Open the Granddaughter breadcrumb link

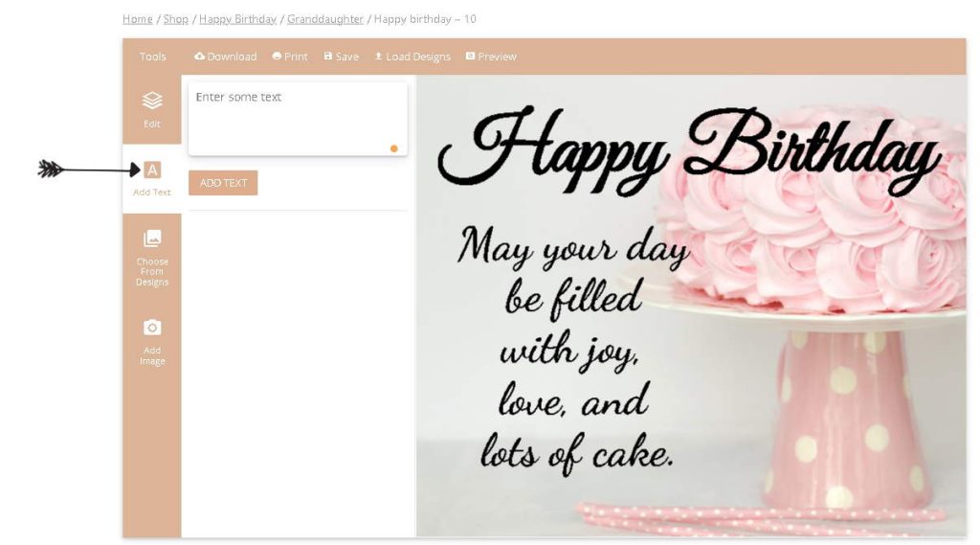[x=325, y=19]
